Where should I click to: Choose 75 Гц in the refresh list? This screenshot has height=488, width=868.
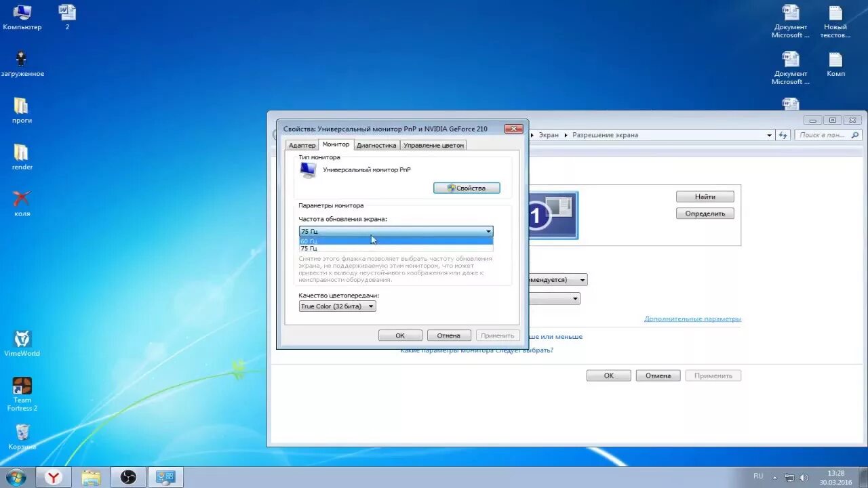coord(396,248)
